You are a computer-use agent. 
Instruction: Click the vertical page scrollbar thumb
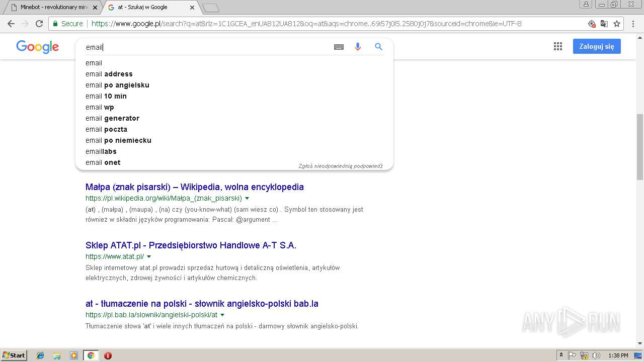point(639,146)
